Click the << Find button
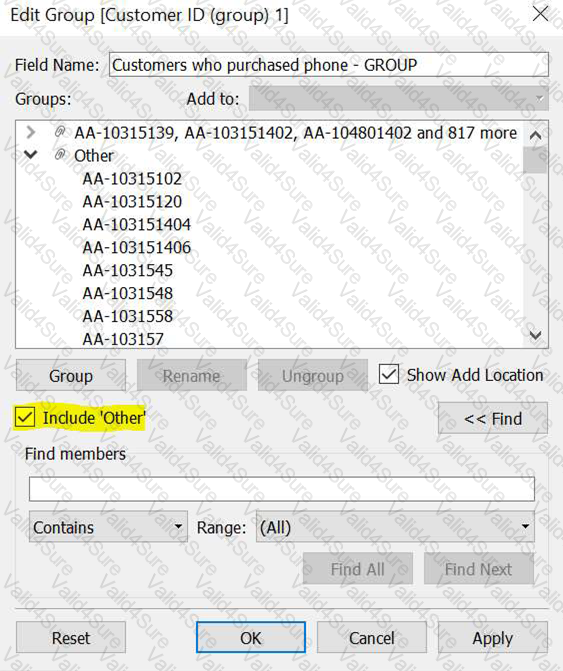Screen dimensions: 563x671 pyautogui.click(x=493, y=418)
